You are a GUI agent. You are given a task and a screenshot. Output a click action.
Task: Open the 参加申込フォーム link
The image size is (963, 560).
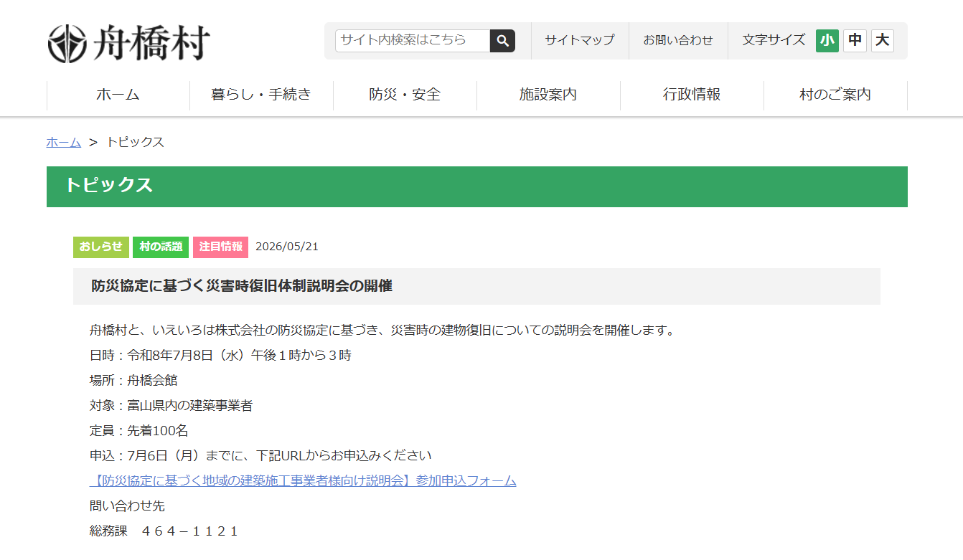(303, 481)
